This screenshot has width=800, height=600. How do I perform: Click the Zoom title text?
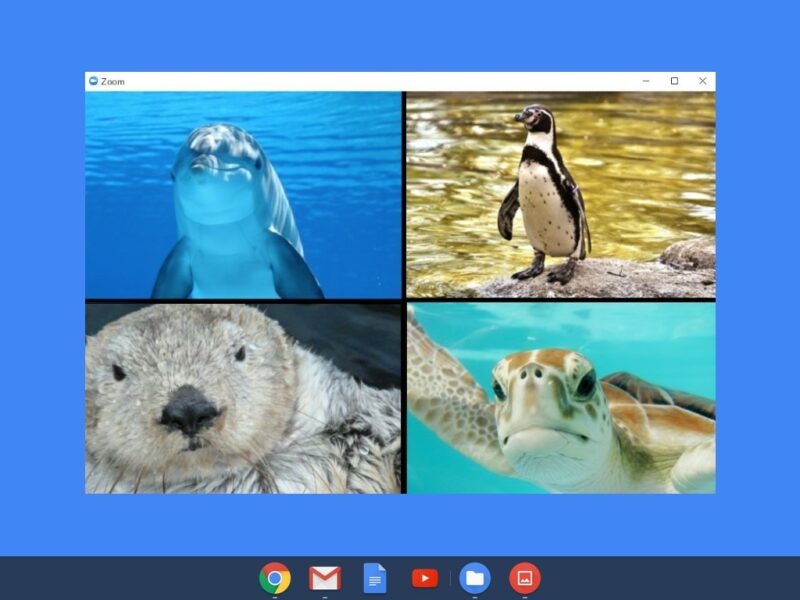[x=113, y=82]
